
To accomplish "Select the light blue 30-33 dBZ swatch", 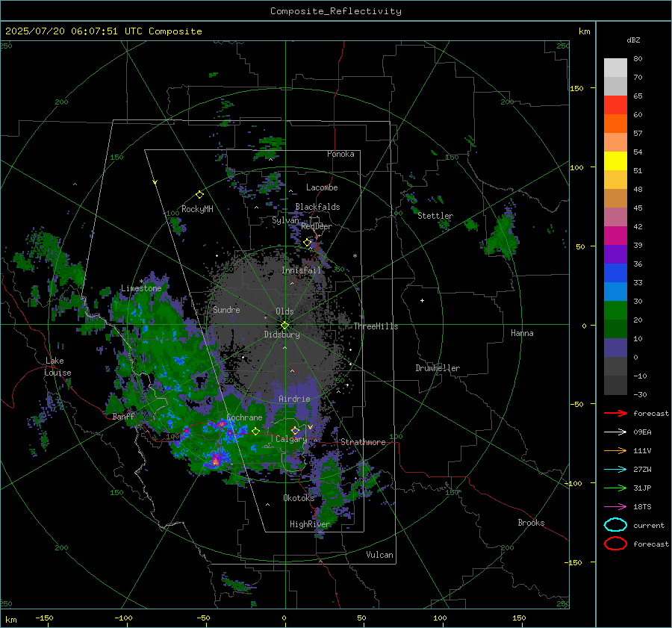I will pos(615,291).
